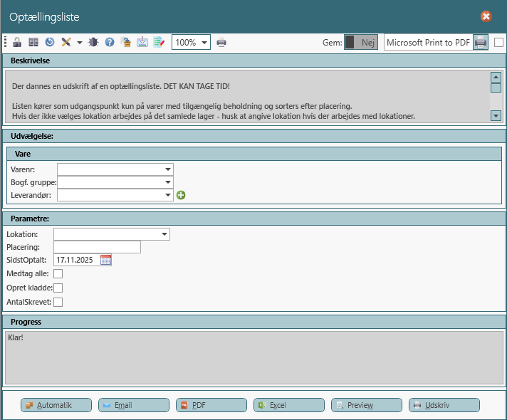
Task: Click the printer icon beside Microsoft Print to PDF
Action: [x=481, y=42]
